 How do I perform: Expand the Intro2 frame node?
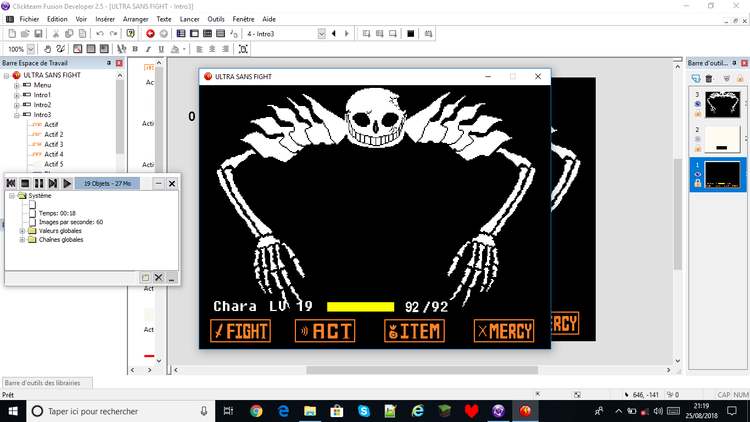17,105
